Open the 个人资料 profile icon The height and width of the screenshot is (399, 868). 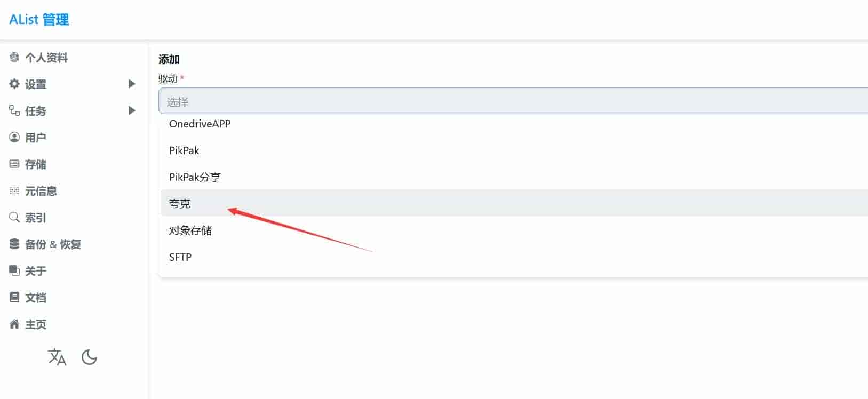click(x=14, y=57)
